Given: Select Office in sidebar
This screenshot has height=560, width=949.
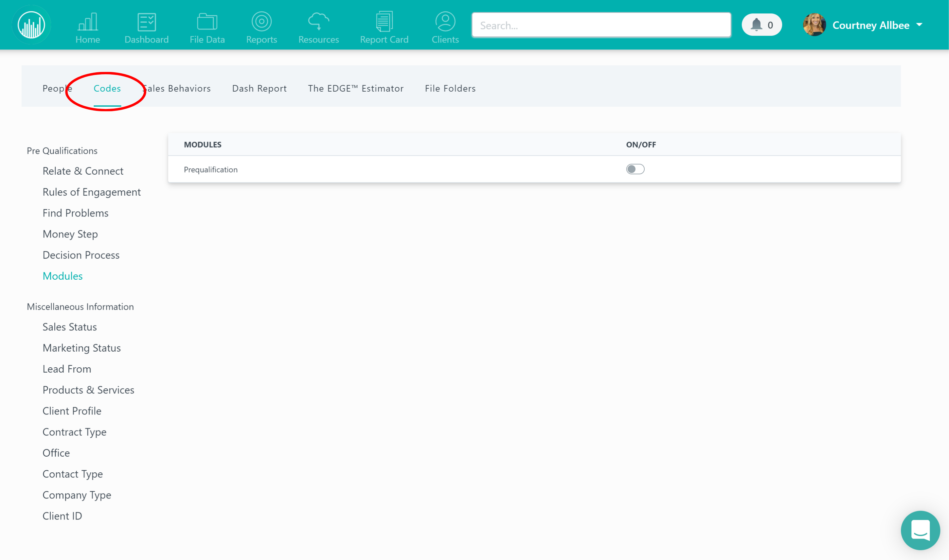Looking at the screenshot, I should pyautogui.click(x=56, y=453).
